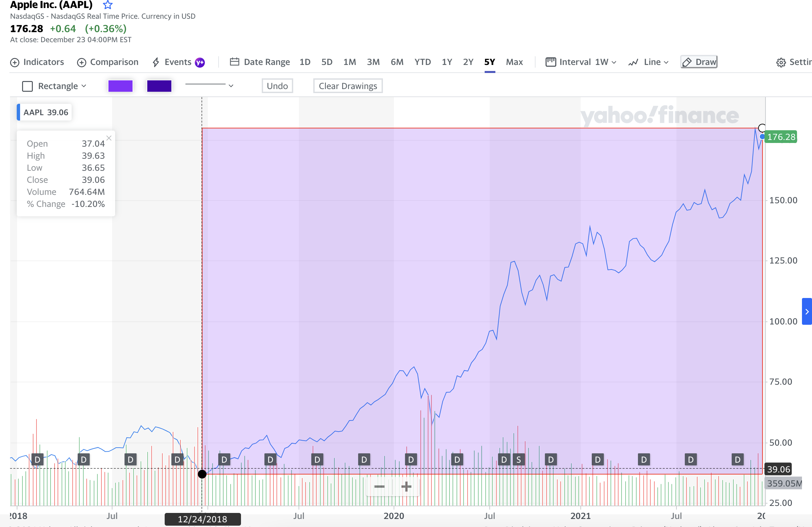Screen dimensions: 812x527
Task: Select the 6M time range
Action: [x=397, y=62]
